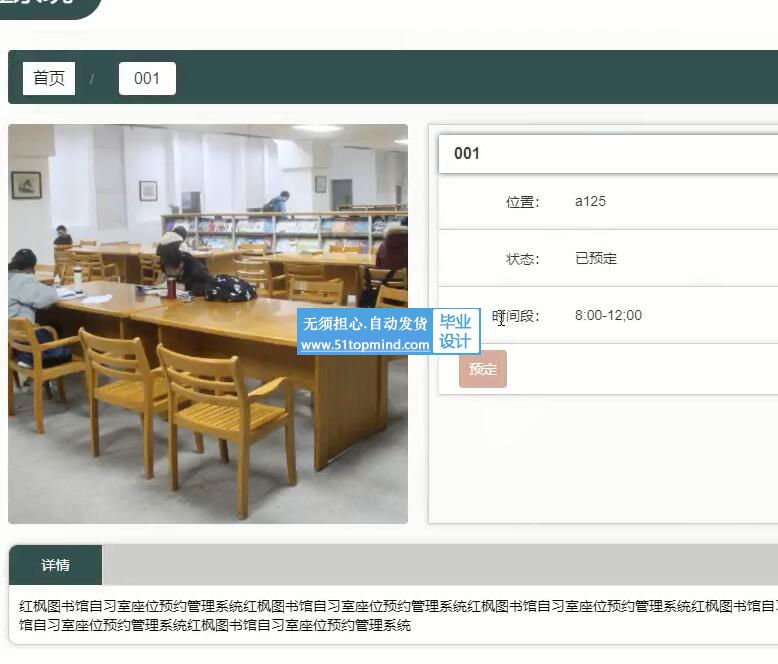This screenshot has height=664, width=778.
Task: Select the seat title 001 heading
Action: (x=467, y=153)
